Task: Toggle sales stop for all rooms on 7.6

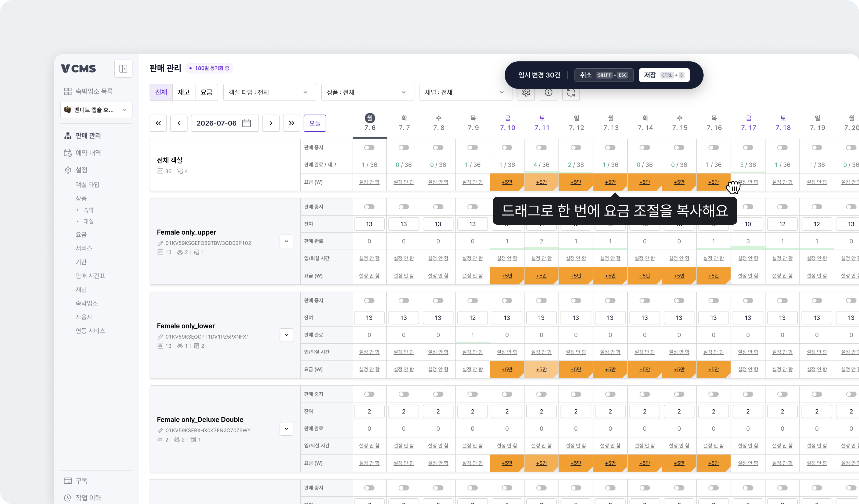Action: click(x=369, y=147)
